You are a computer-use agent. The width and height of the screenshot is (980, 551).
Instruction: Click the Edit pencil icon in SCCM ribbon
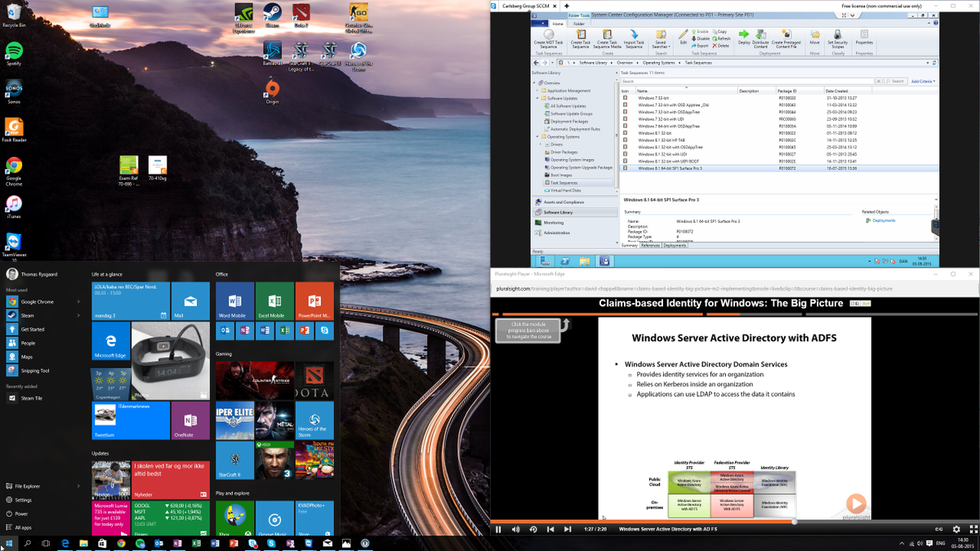[x=684, y=36]
